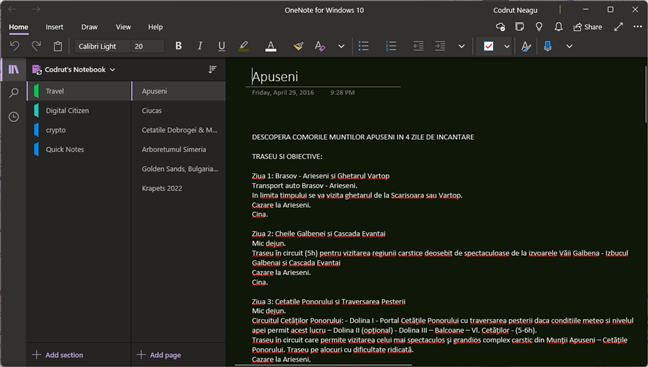The width and height of the screenshot is (648, 367).
Task: Switch to the Insert tab
Action: 54,27
